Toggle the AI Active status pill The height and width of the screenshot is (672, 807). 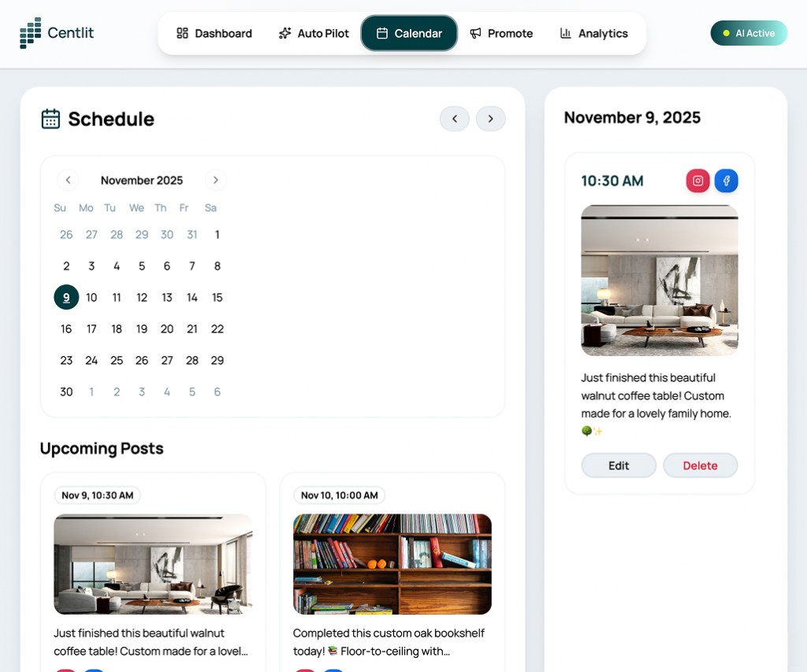click(x=749, y=33)
